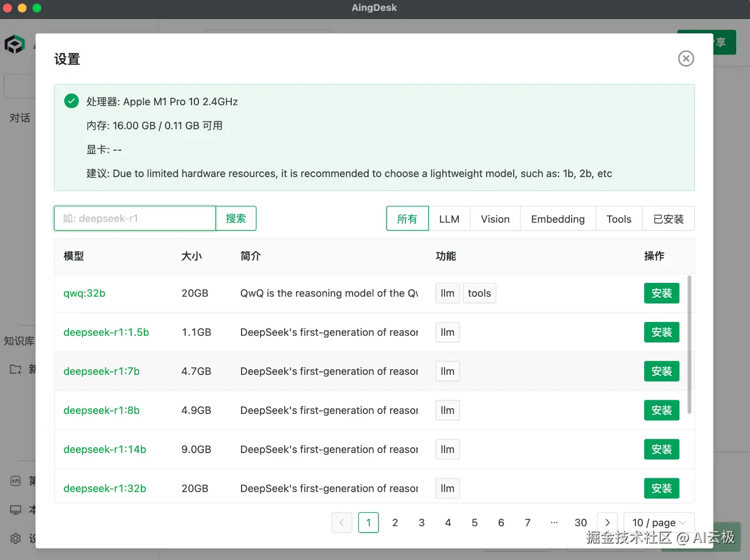The height and width of the screenshot is (560, 750).
Task: Click the monitor icon in the left sidebar
Action: tap(16, 510)
